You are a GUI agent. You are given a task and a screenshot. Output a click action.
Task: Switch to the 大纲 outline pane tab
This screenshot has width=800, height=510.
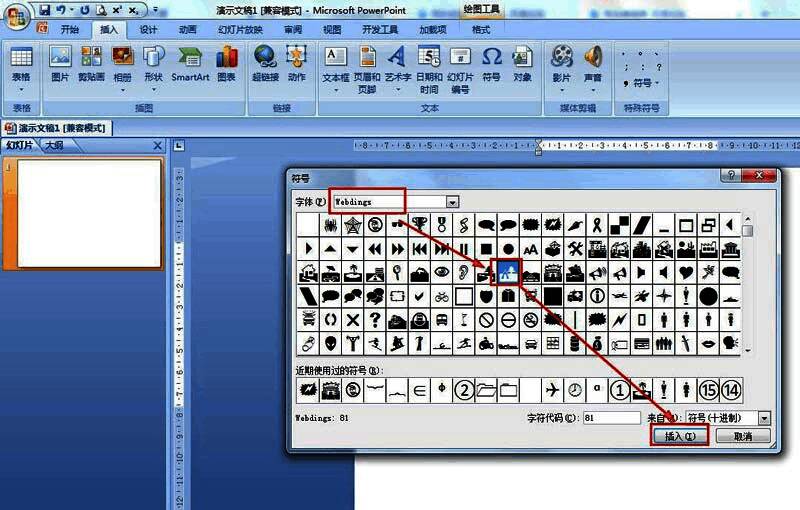[x=53, y=145]
